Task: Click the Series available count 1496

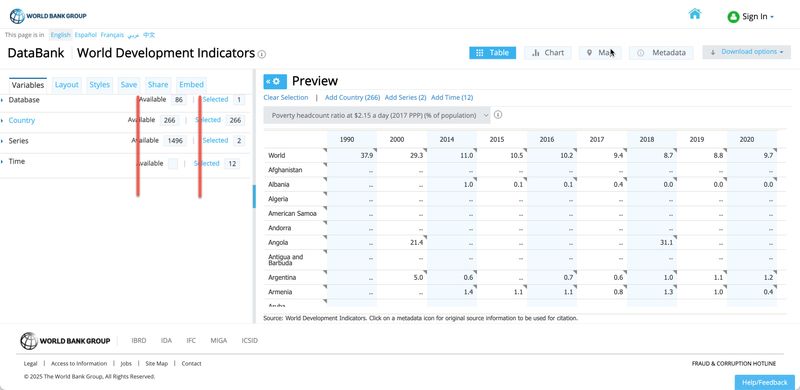Action: [x=175, y=141]
